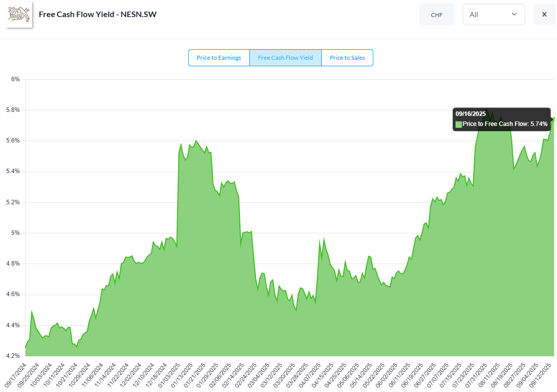This screenshot has width=557, height=392.
Task: Select the Free Cash Flow Yield tab
Action: click(x=285, y=58)
